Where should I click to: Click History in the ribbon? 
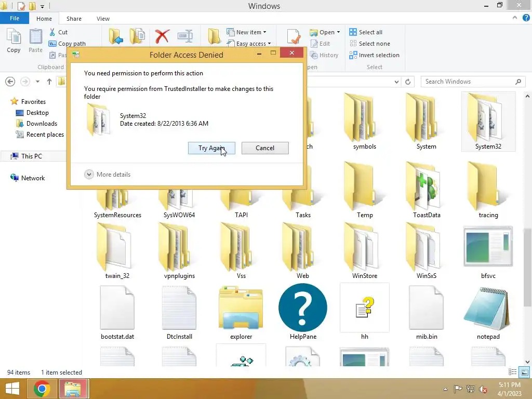(x=324, y=55)
